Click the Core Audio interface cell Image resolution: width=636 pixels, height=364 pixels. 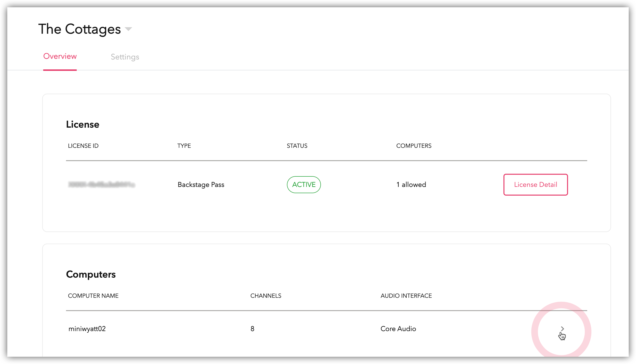[398, 329]
